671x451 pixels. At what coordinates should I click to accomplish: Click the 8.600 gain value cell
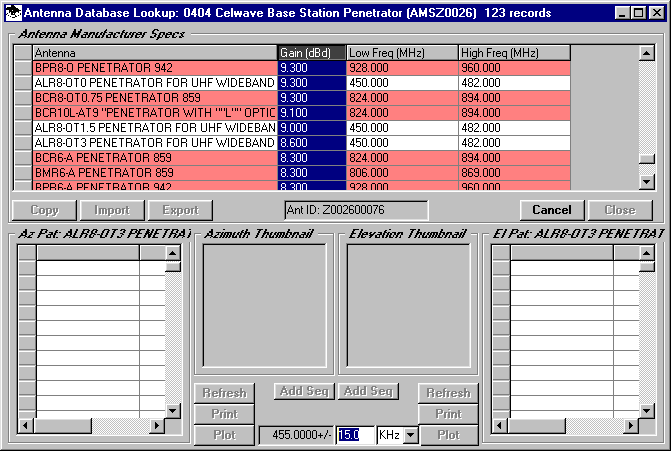pyautogui.click(x=312, y=142)
